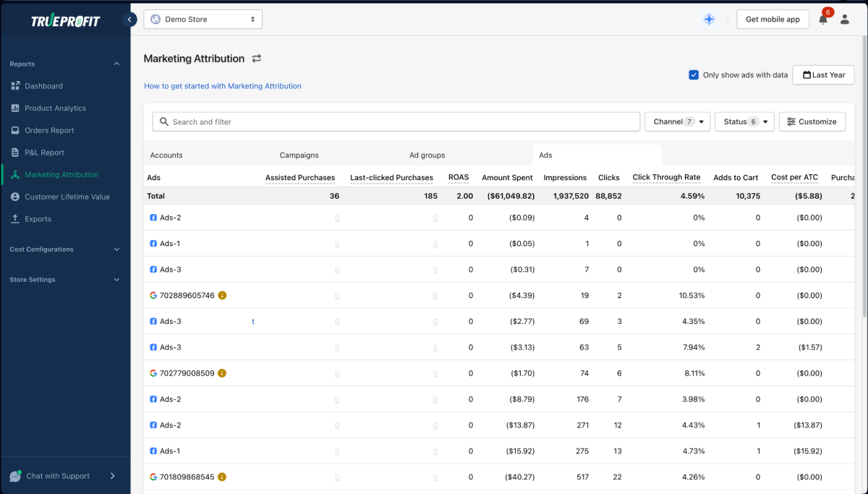Click the 7.94% click through rate value
Screen dimensions: 868x494
[x=694, y=347]
